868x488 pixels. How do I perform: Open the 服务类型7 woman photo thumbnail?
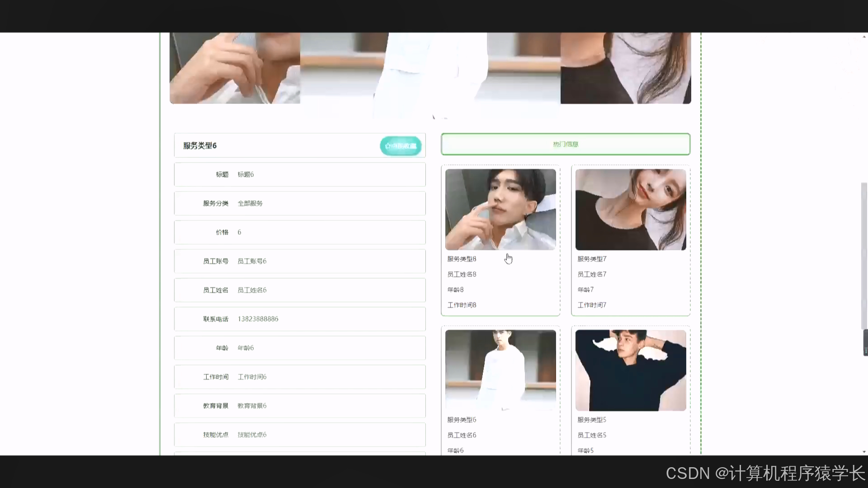pyautogui.click(x=630, y=209)
